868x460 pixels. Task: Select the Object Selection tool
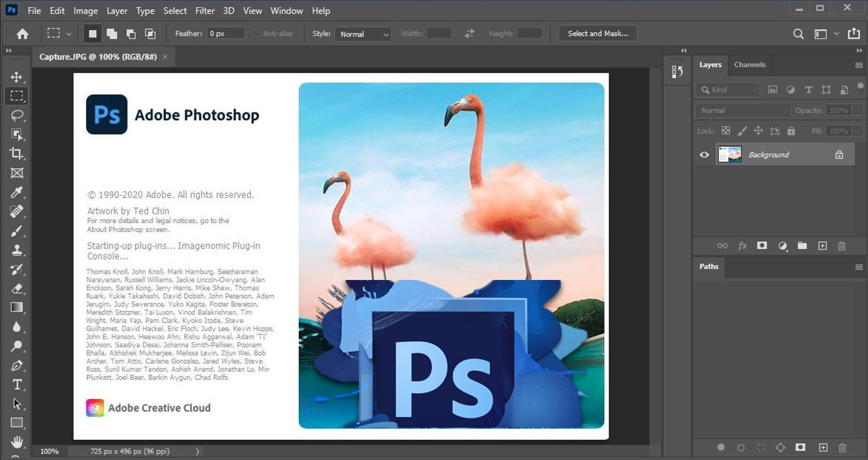click(x=17, y=134)
